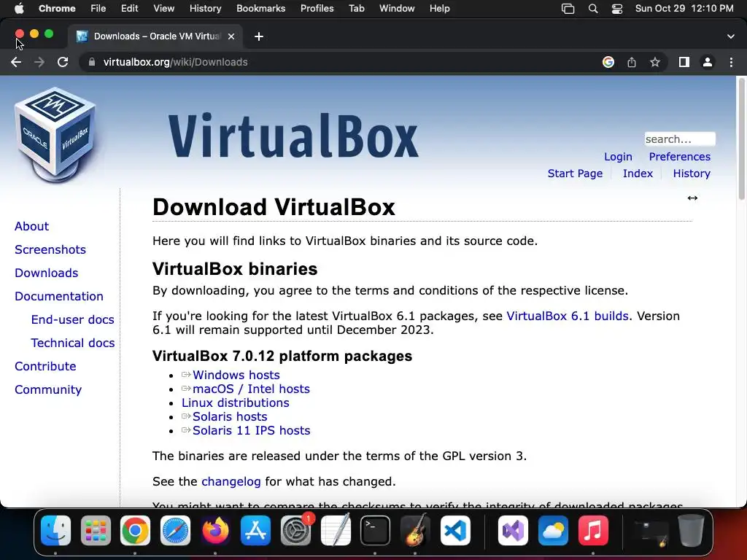Launch Firefox from the dock
Screen dimensions: 747x560
point(215,531)
